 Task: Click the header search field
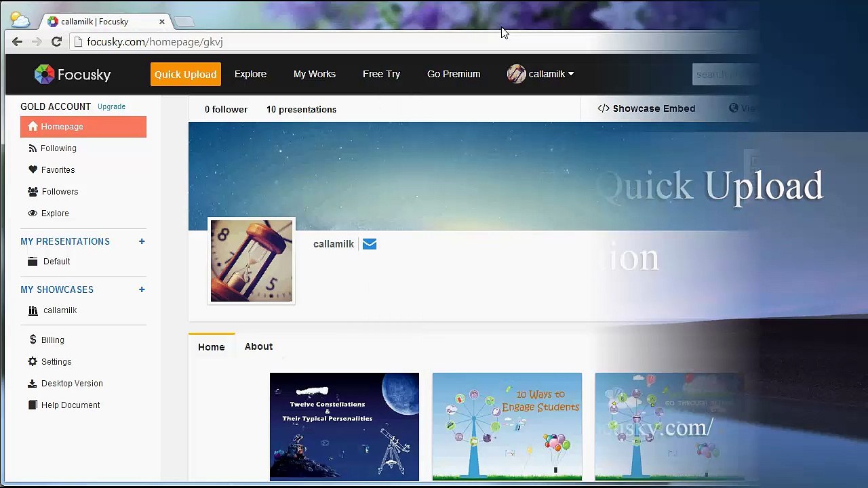[x=726, y=75]
